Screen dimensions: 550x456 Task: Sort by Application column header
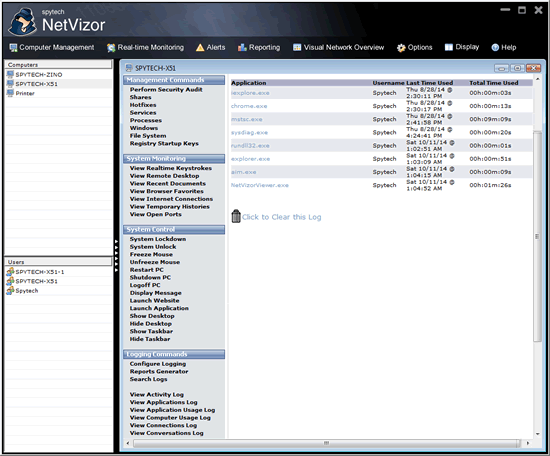(x=249, y=83)
